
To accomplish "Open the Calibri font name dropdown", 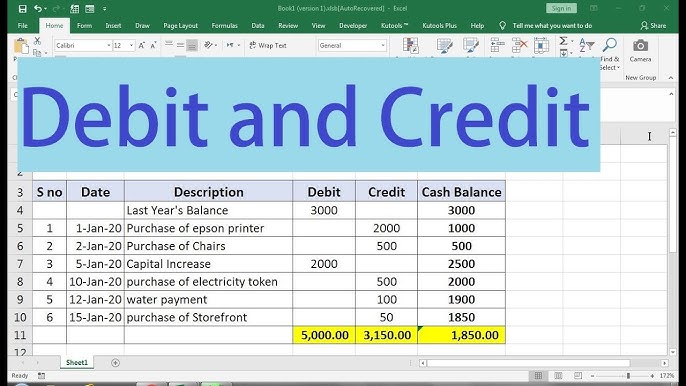I will tap(108, 46).
